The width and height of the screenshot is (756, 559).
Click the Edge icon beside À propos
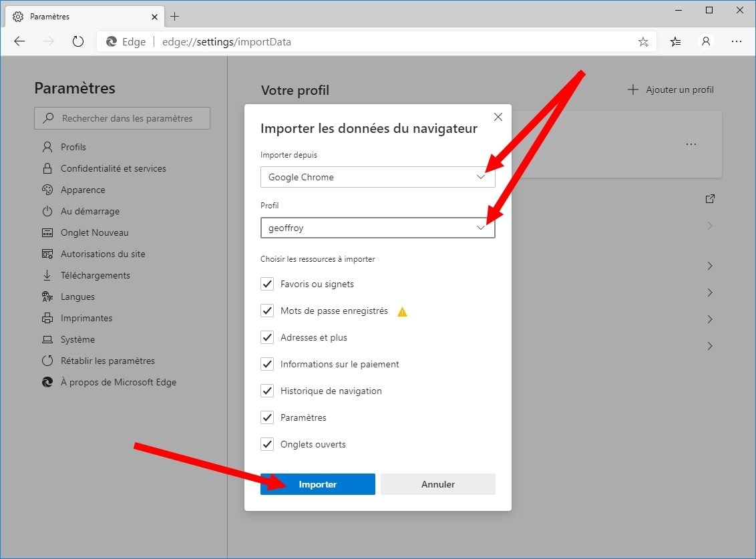click(47, 382)
